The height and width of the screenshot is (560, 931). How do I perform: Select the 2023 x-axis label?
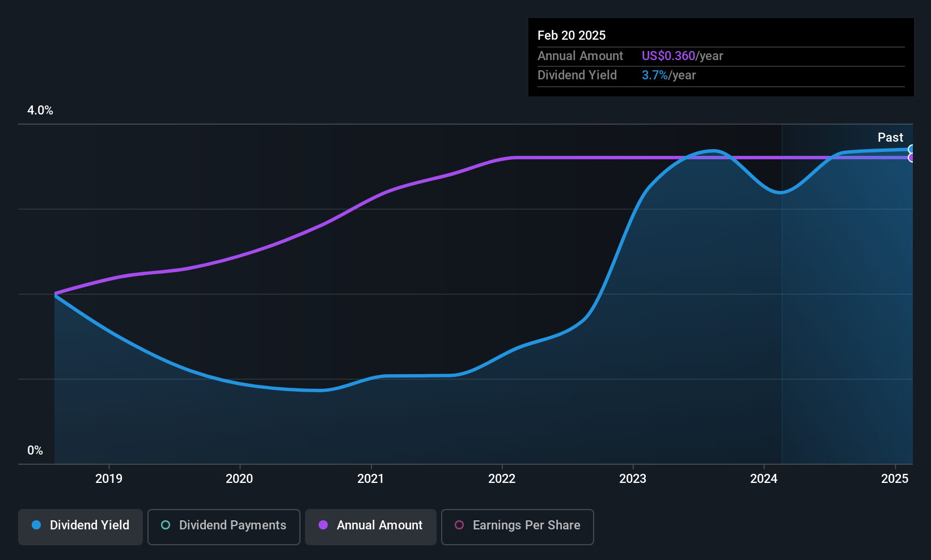pos(633,479)
